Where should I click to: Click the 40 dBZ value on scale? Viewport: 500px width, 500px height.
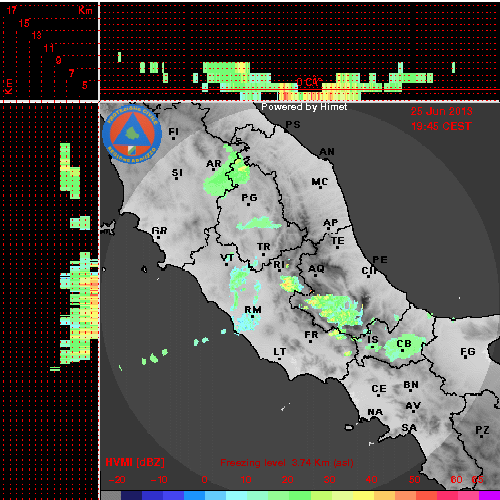(371, 480)
